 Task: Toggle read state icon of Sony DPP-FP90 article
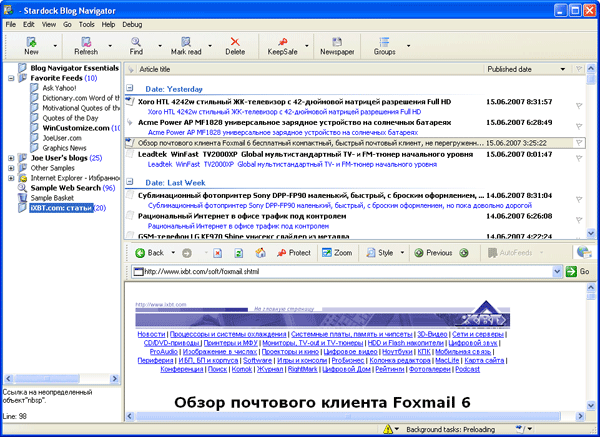click(130, 196)
